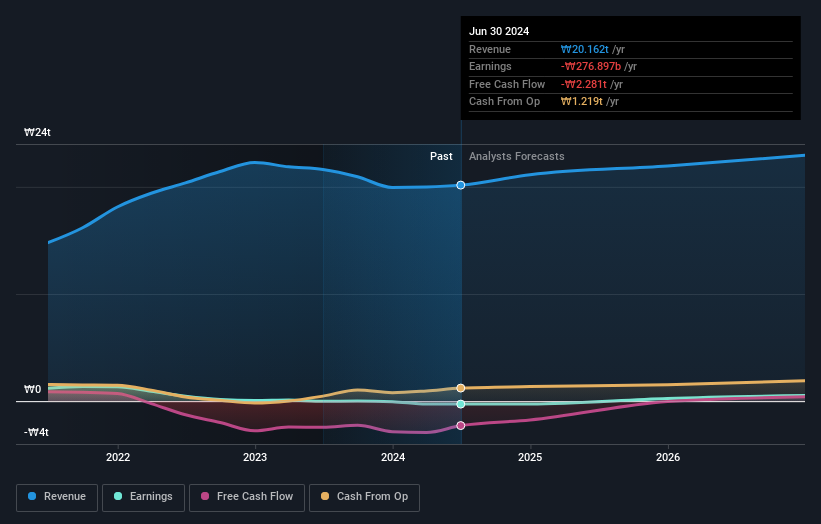Click the ₩0 y-axis label
Screen dimensions: 821x524
pyautogui.click(x=32, y=389)
